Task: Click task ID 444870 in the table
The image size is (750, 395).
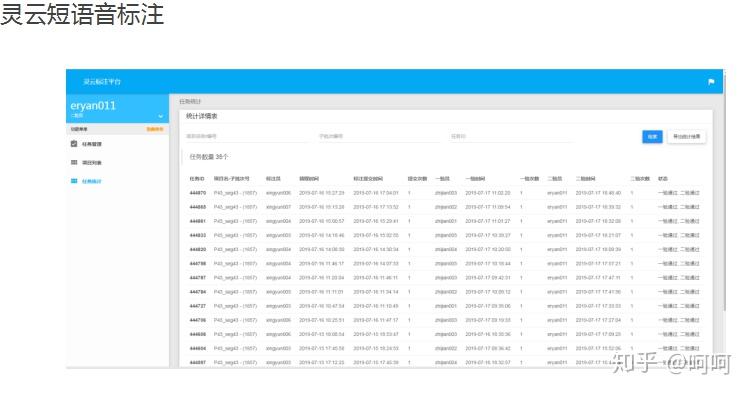Action: [198, 193]
